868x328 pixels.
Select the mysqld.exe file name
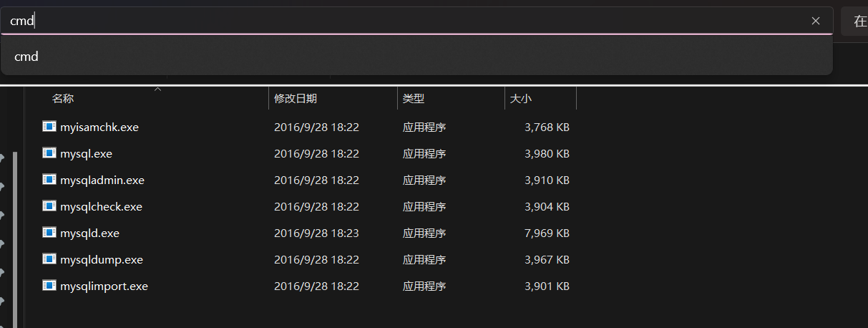point(89,233)
